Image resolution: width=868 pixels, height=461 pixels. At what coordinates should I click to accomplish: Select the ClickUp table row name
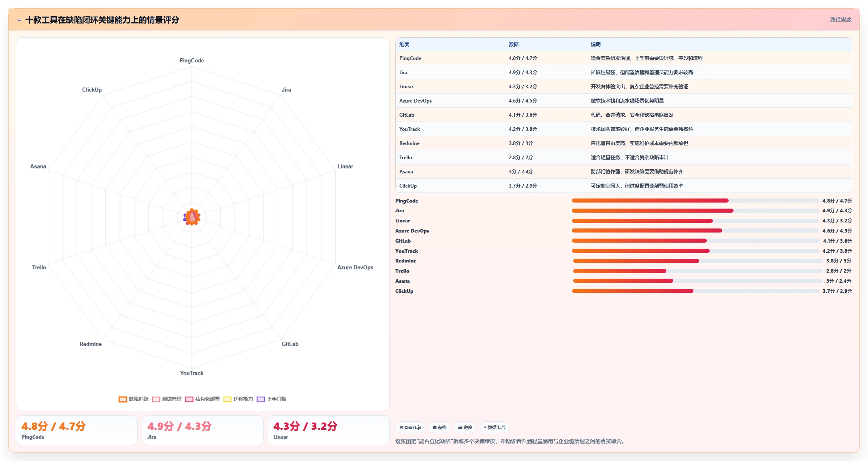pyautogui.click(x=408, y=186)
